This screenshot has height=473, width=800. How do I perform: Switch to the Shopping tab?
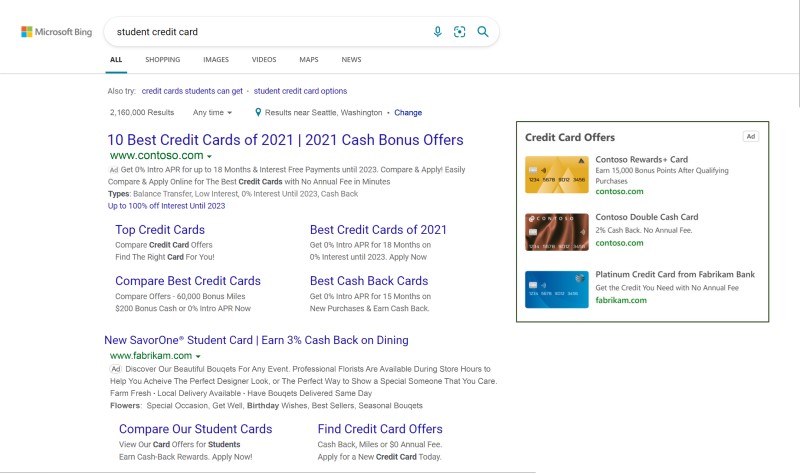pos(163,60)
